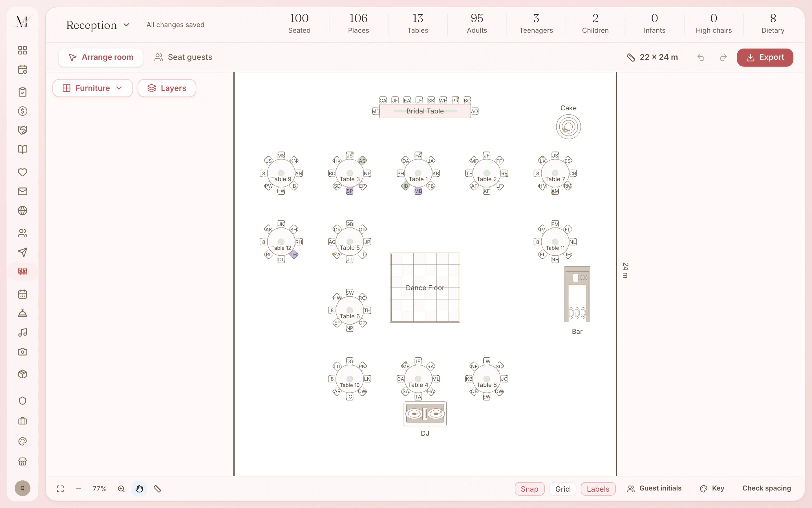812x508 pixels.
Task: Open the dashboard grid icon in sidebar
Action: click(x=23, y=51)
